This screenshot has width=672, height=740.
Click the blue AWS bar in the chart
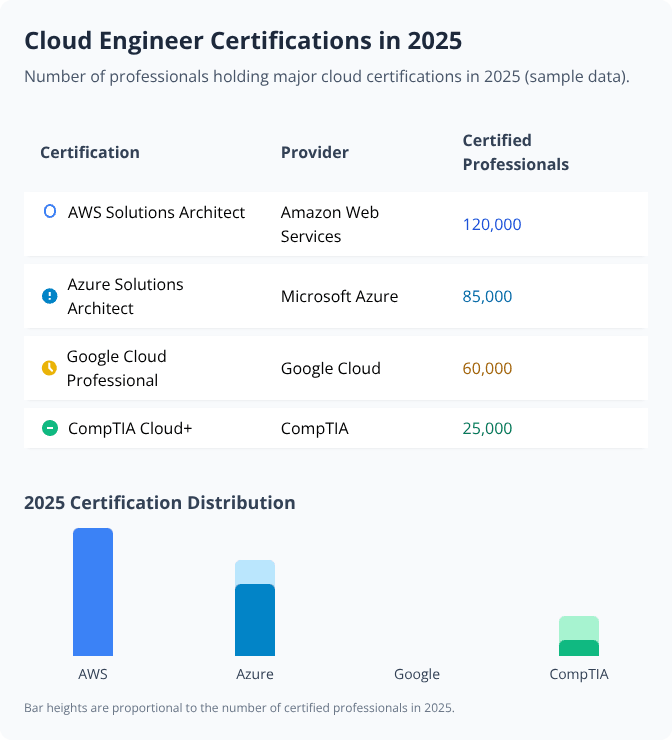(x=93, y=592)
